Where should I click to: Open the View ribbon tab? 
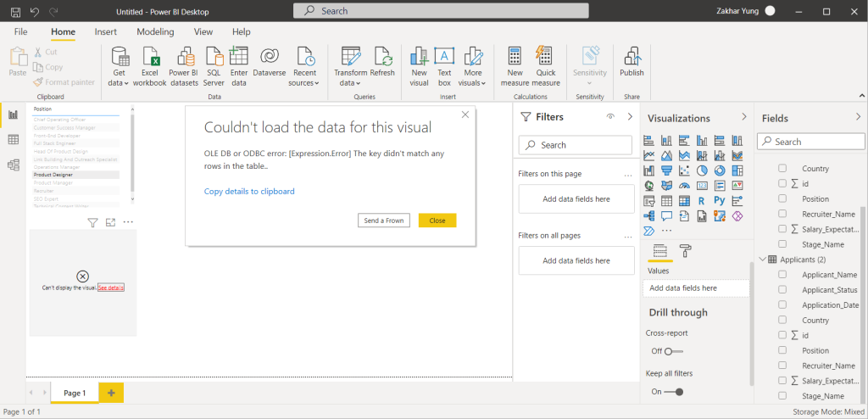click(203, 31)
